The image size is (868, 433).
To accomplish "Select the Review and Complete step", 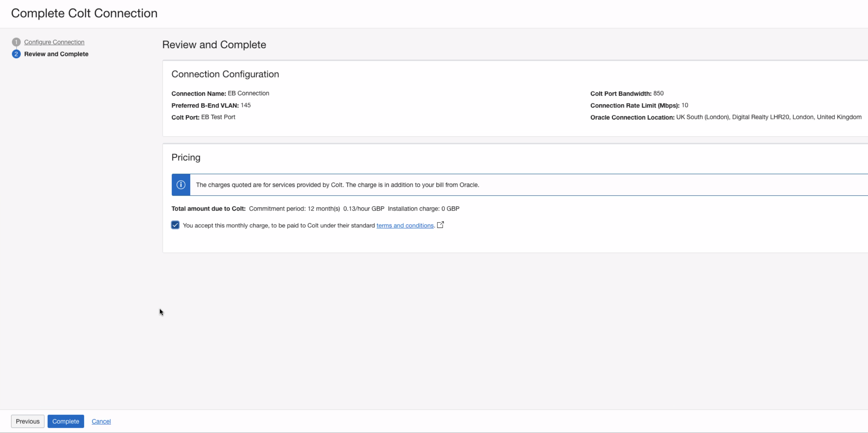I will coord(56,54).
